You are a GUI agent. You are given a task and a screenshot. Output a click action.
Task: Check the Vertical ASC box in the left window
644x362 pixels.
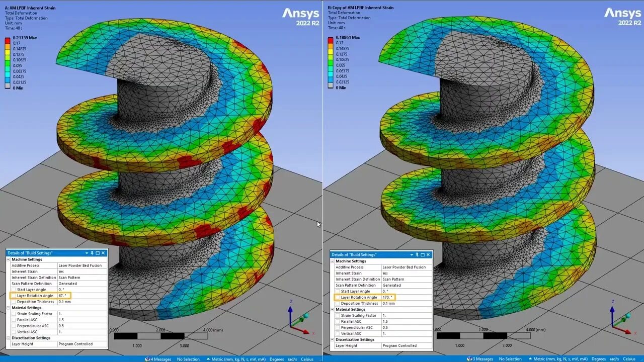tap(14, 332)
